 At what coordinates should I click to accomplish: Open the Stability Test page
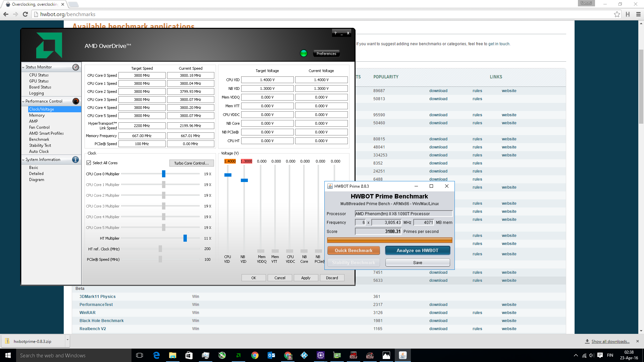click(x=40, y=145)
